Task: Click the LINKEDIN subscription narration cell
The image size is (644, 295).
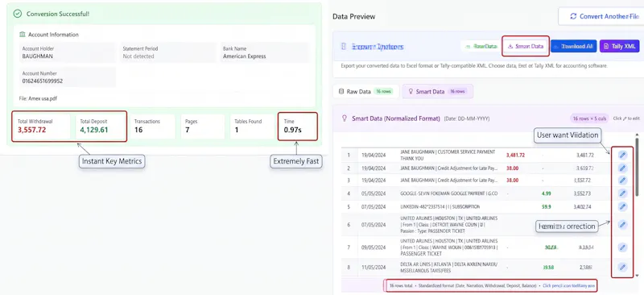Action: point(440,206)
